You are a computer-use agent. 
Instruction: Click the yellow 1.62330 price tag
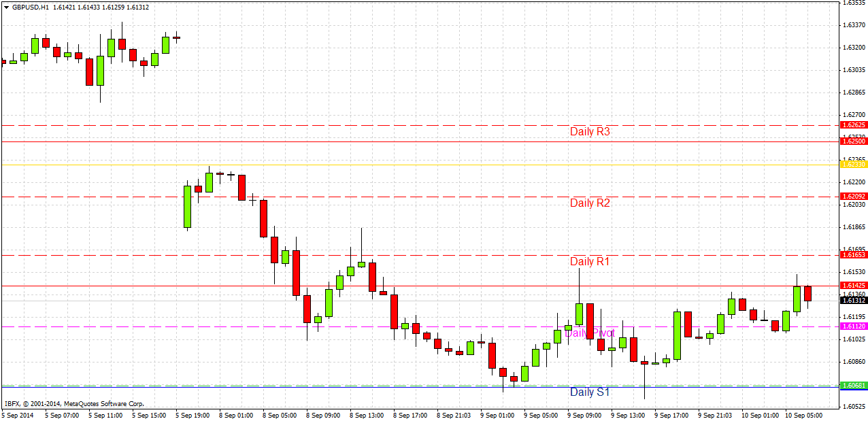coord(852,163)
